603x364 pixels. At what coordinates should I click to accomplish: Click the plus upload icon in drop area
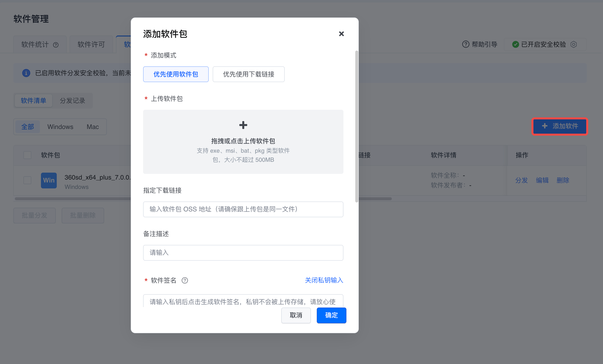pos(243,125)
